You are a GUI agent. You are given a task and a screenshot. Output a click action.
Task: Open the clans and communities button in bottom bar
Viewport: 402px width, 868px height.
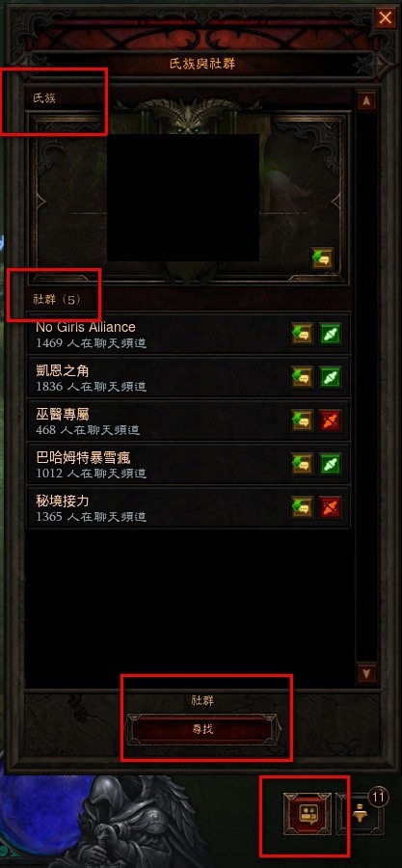[307, 814]
